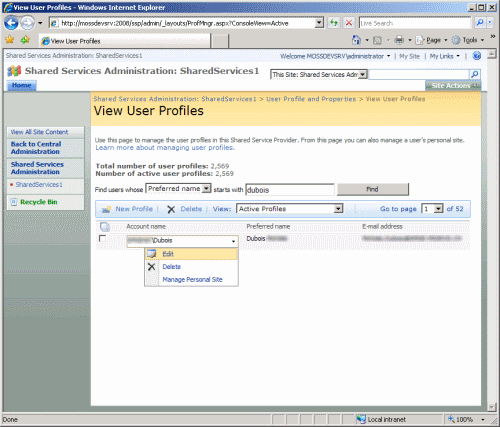Open the search scope This Site dropdown
The width and height of the screenshot is (500, 427).
363,74
